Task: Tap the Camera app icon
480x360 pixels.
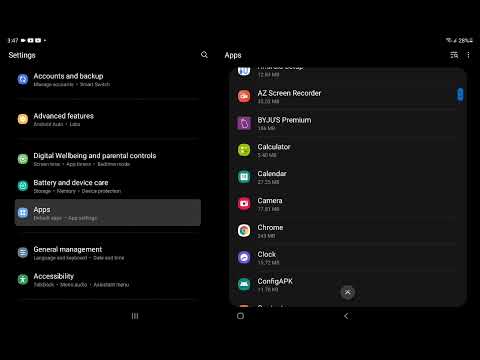Action: [244, 204]
